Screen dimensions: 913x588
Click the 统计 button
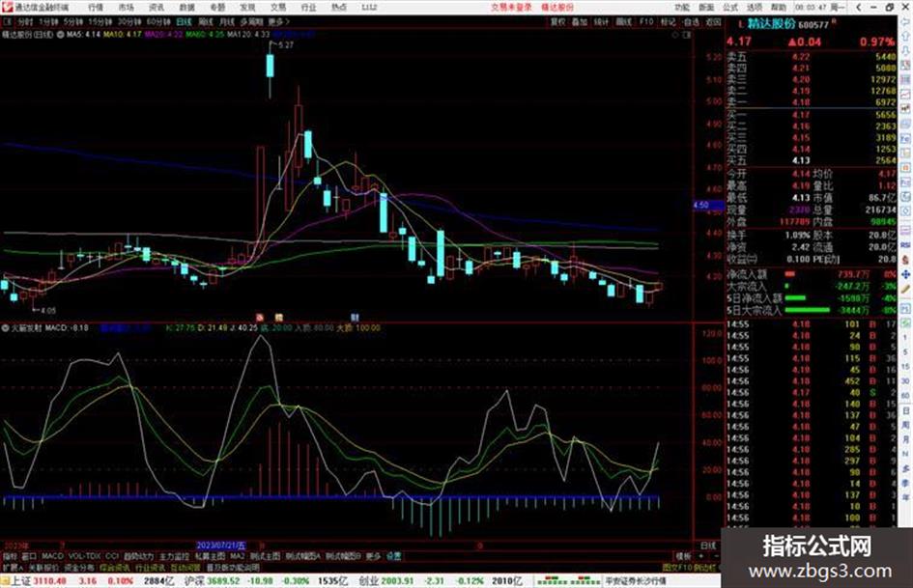coord(602,21)
